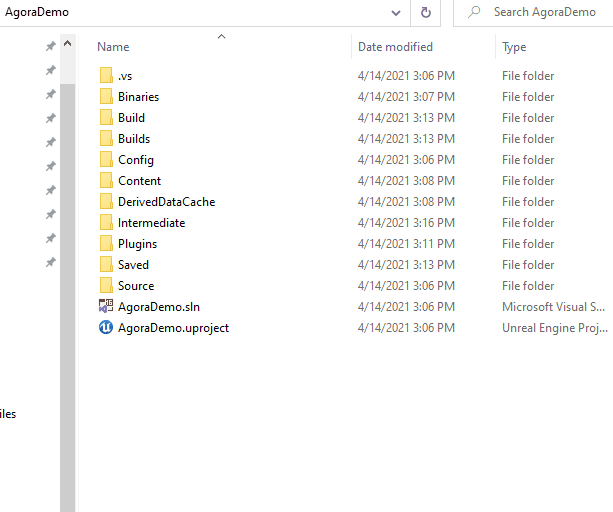Select the Intermediate folder name
This screenshot has height=512, width=613.
pyautogui.click(x=152, y=223)
